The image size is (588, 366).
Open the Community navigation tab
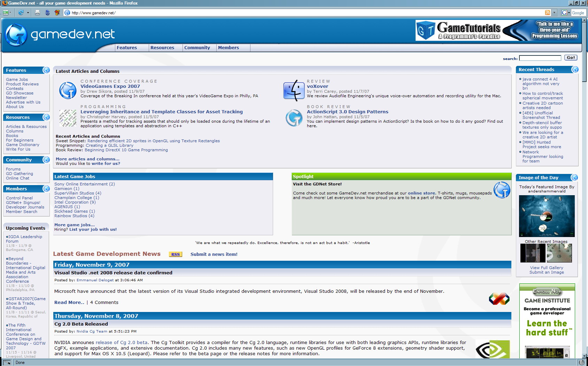(x=197, y=48)
